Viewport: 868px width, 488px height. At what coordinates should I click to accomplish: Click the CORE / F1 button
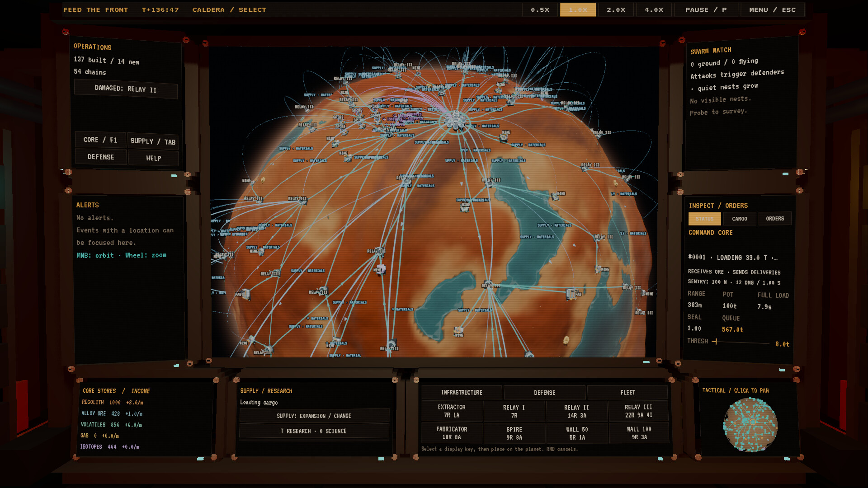point(100,140)
